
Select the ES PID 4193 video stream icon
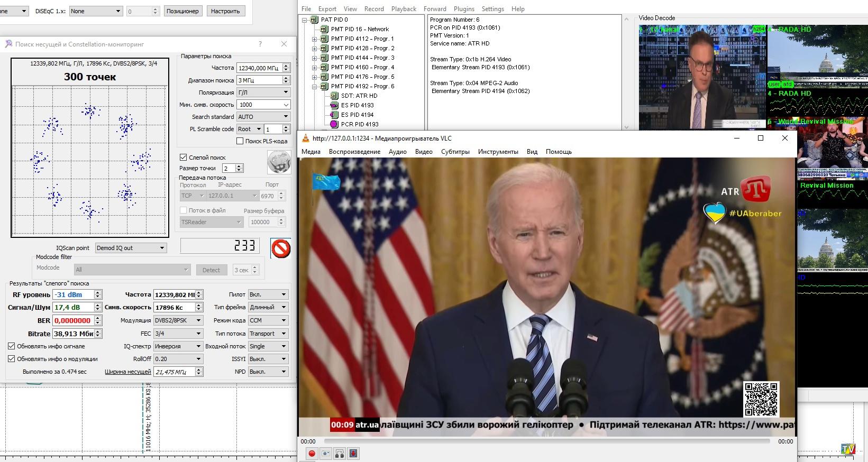click(334, 105)
